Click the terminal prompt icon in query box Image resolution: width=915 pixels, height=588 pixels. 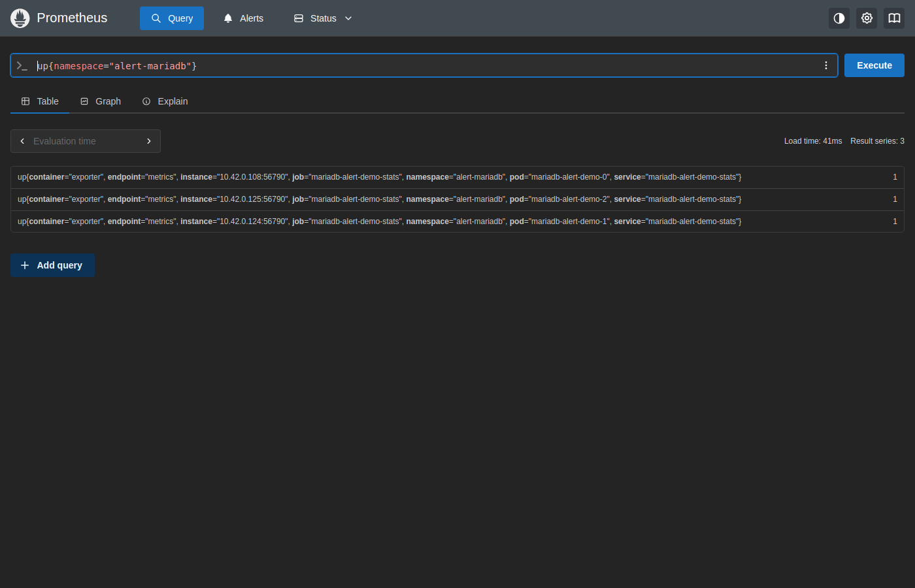[x=22, y=65]
